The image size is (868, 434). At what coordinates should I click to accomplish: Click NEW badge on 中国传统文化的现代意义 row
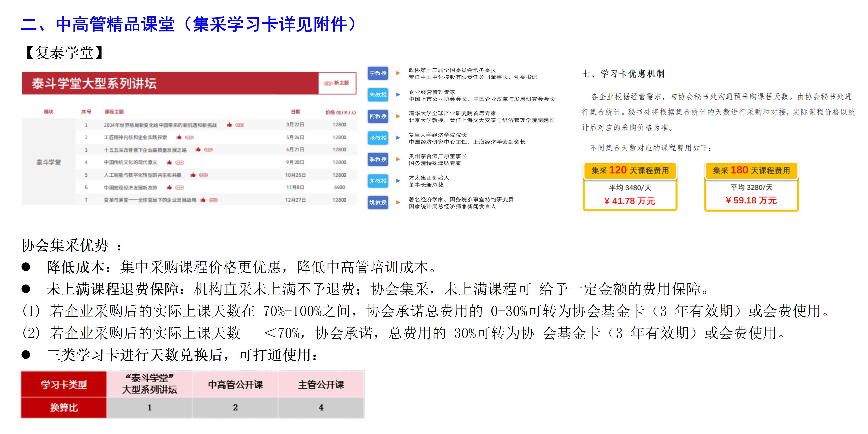click(x=180, y=163)
